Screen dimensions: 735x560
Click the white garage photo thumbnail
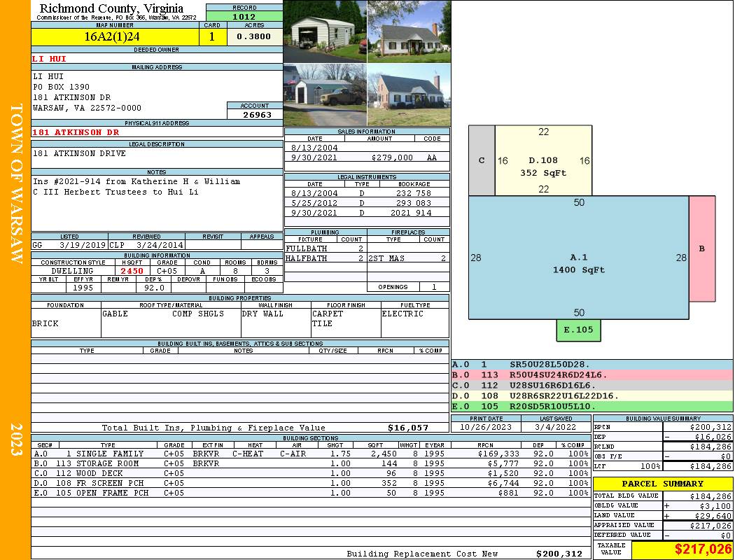click(x=325, y=31)
